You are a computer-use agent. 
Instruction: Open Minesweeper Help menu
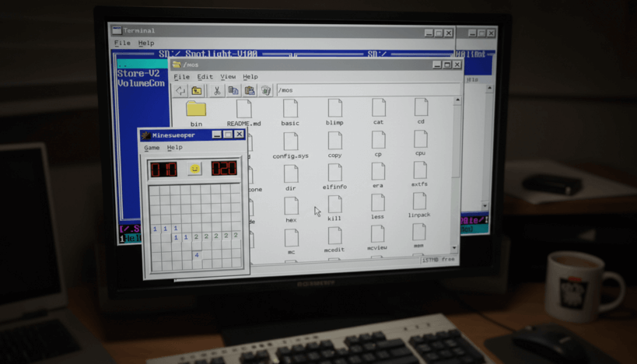coord(175,148)
